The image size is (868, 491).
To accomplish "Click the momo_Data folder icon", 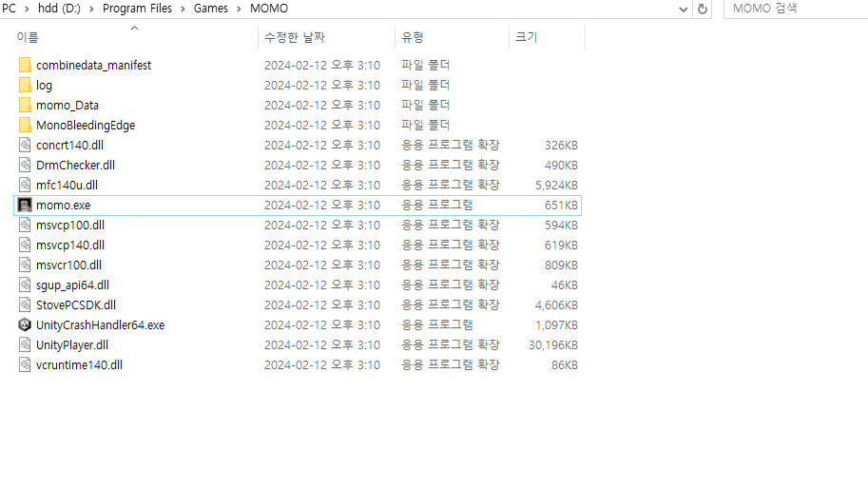I will (x=25, y=106).
